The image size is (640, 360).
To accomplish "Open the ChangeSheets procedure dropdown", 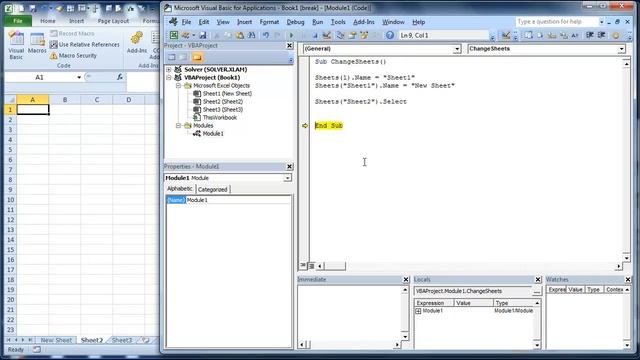I will pos(621,49).
